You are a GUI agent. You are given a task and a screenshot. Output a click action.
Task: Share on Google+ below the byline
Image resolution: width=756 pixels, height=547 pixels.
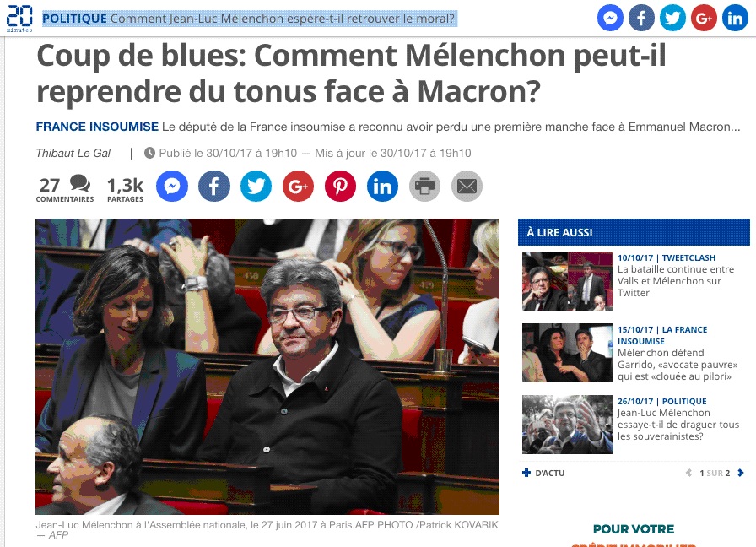[x=299, y=187]
